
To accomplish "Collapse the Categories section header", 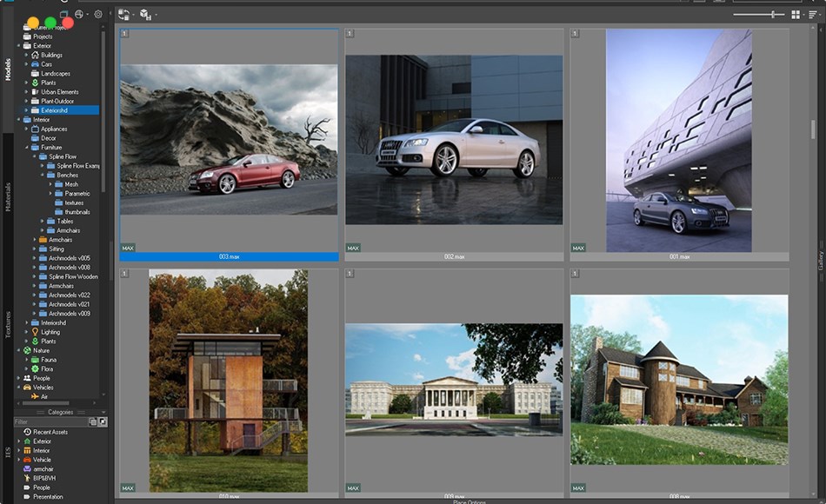I will click(103, 410).
